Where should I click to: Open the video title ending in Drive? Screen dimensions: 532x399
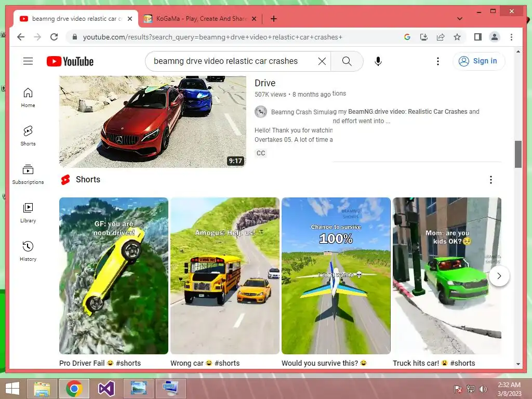click(x=265, y=83)
